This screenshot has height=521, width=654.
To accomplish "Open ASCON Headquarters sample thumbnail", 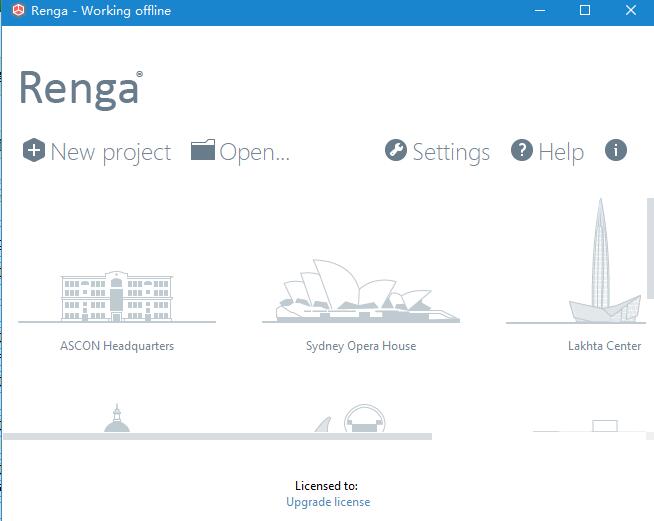I will coord(117,296).
